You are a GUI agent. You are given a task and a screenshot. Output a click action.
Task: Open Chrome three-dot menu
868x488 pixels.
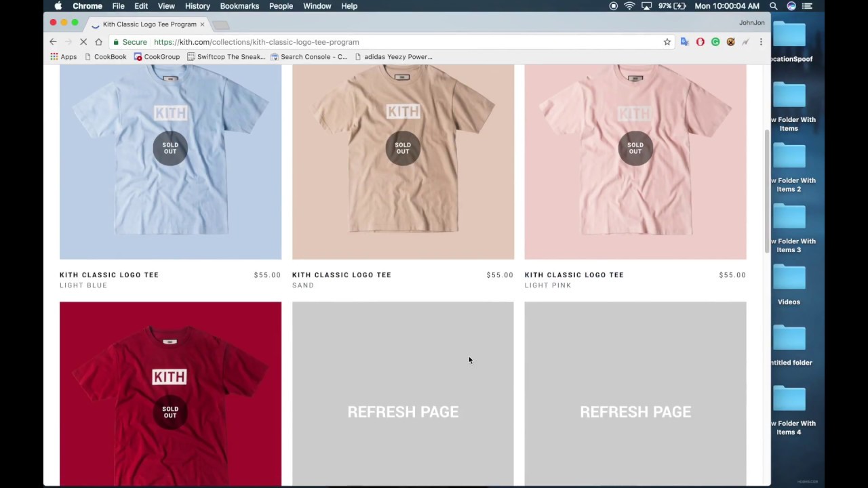[761, 42]
